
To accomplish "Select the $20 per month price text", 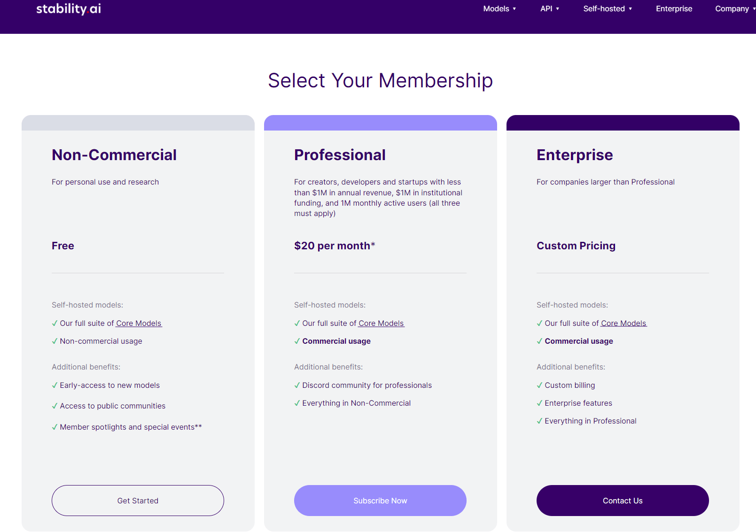I will [335, 246].
